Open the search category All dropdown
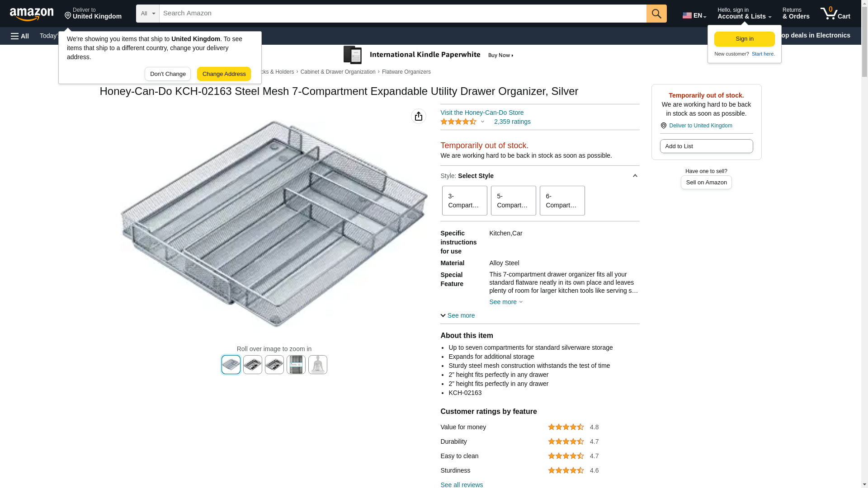 [x=148, y=14]
